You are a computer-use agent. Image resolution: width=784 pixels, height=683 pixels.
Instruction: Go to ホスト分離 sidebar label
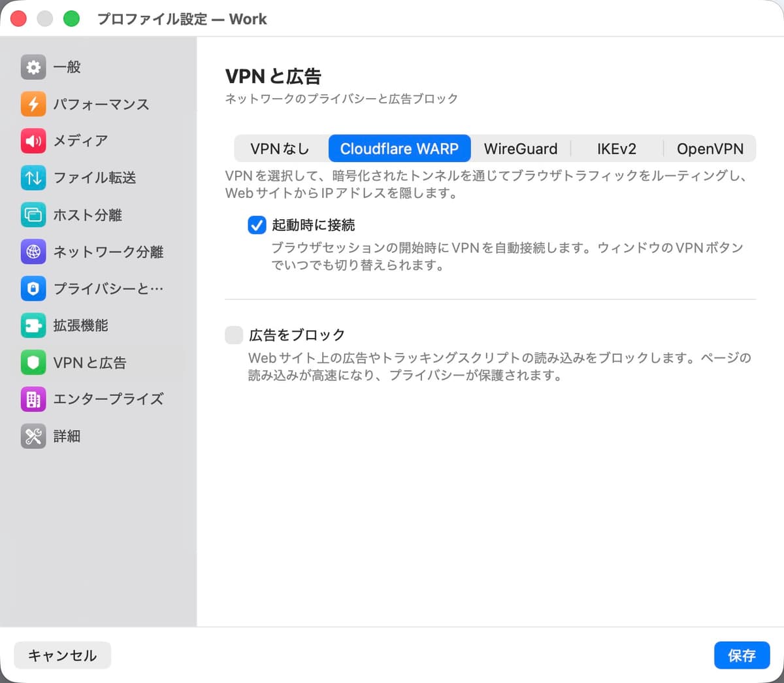pyautogui.click(x=88, y=214)
